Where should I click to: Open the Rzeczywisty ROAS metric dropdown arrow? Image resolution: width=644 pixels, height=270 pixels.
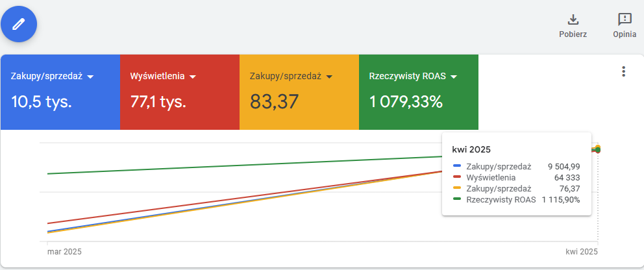454,77
